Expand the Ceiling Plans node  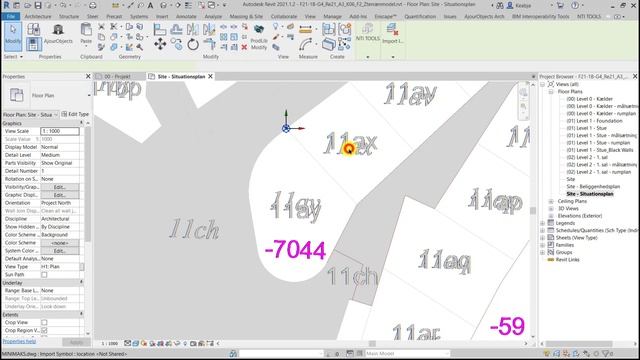(x=551, y=201)
